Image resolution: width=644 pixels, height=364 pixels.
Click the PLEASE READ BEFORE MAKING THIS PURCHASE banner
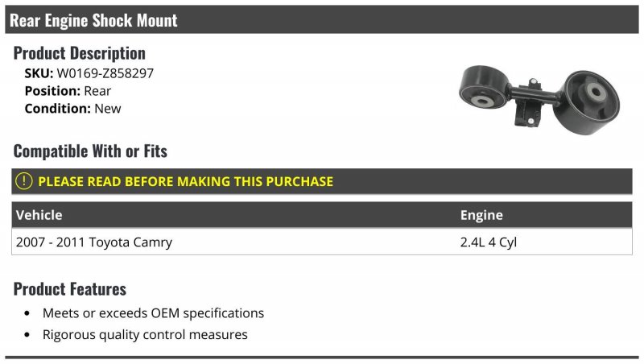coord(321,181)
